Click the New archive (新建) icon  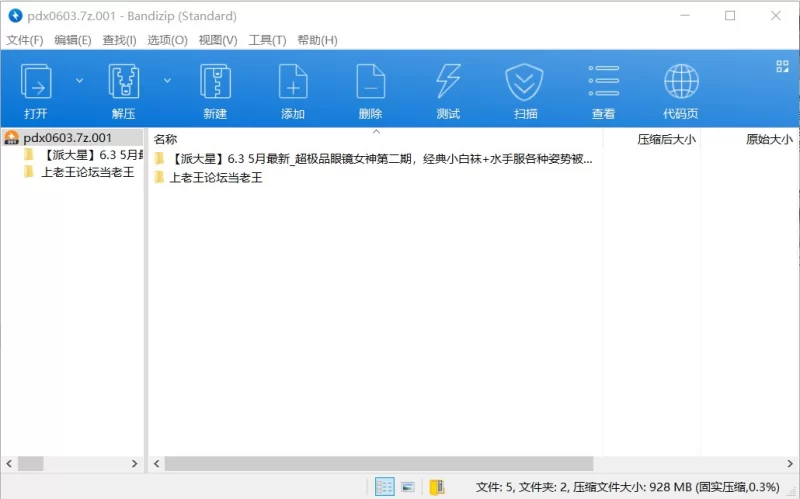click(x=215, y=82)
